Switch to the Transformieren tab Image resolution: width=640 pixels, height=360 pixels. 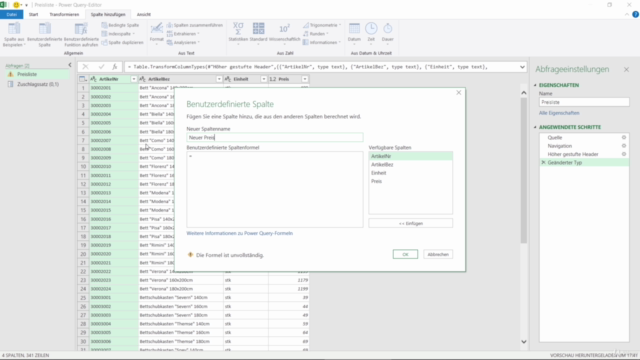coord(64,14)
